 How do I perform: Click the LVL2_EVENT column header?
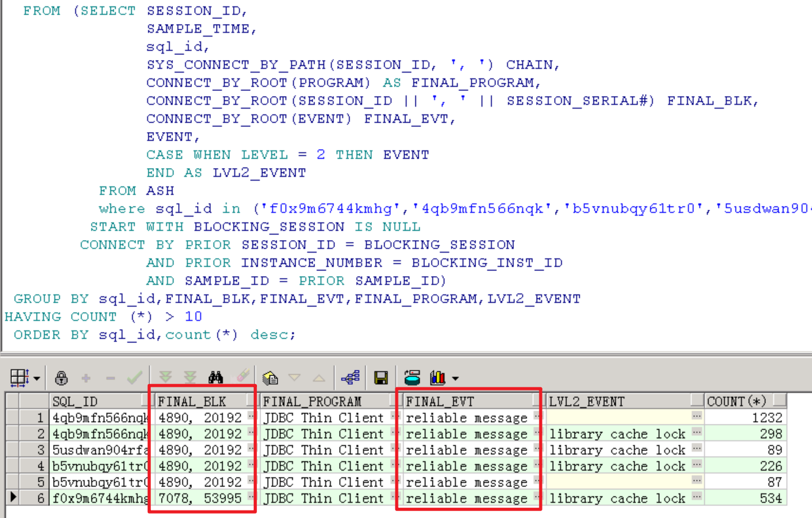[x=624, y=401]
